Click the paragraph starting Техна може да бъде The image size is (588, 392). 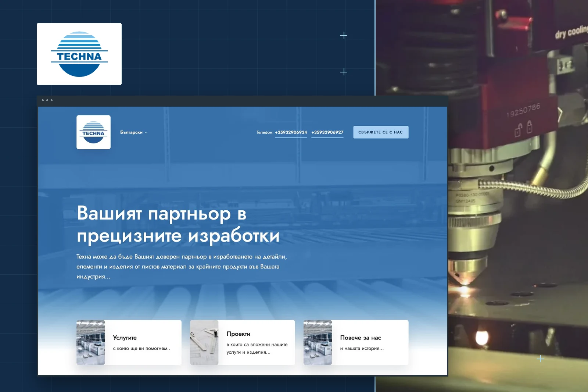pos(182,267)
